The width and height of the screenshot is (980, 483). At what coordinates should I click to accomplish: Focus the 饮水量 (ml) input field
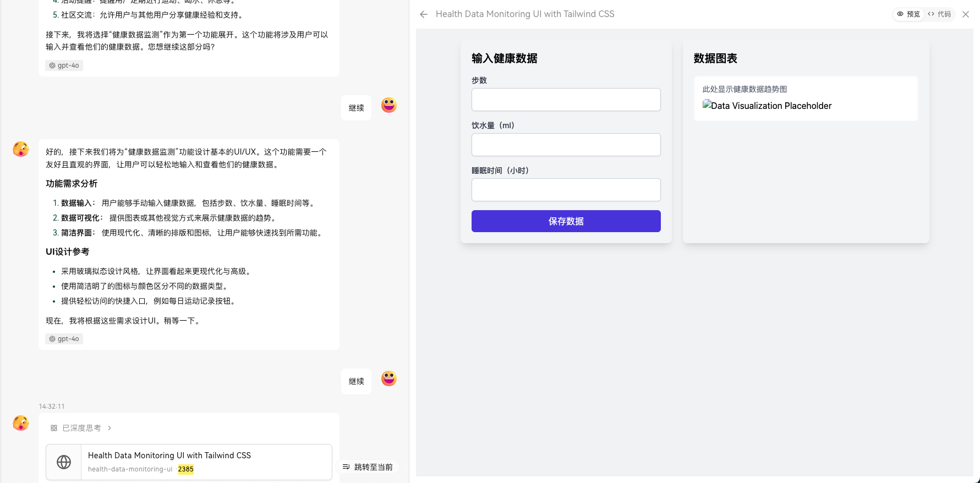tap(566, 145)
